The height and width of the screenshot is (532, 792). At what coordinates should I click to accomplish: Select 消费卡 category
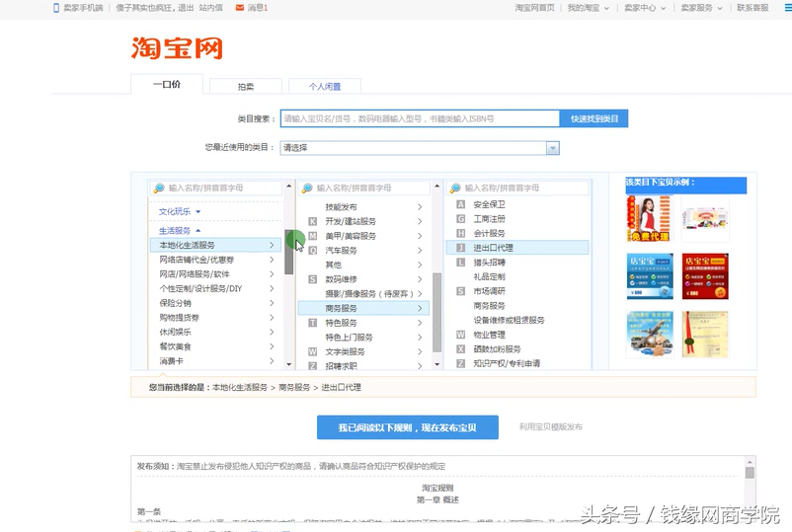215,361
